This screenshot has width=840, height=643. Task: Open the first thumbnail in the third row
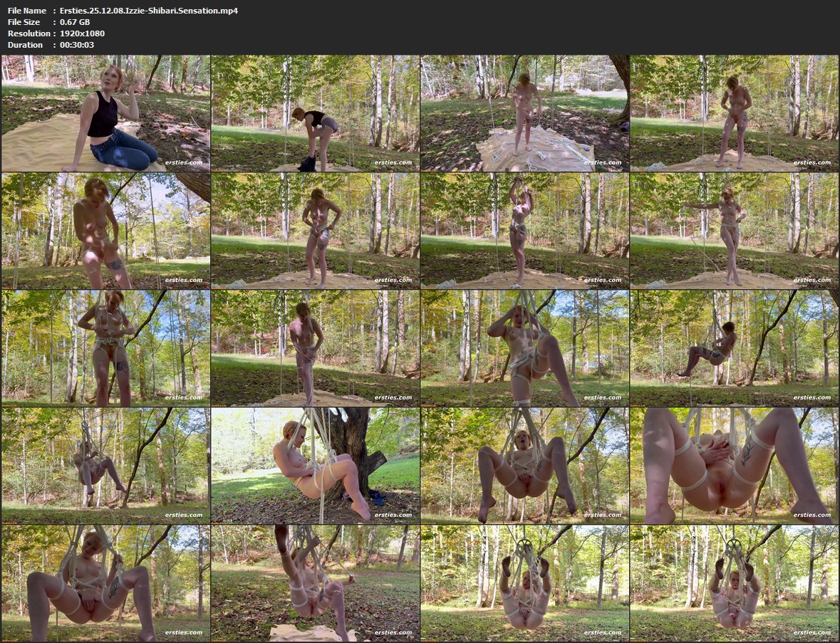105,348
